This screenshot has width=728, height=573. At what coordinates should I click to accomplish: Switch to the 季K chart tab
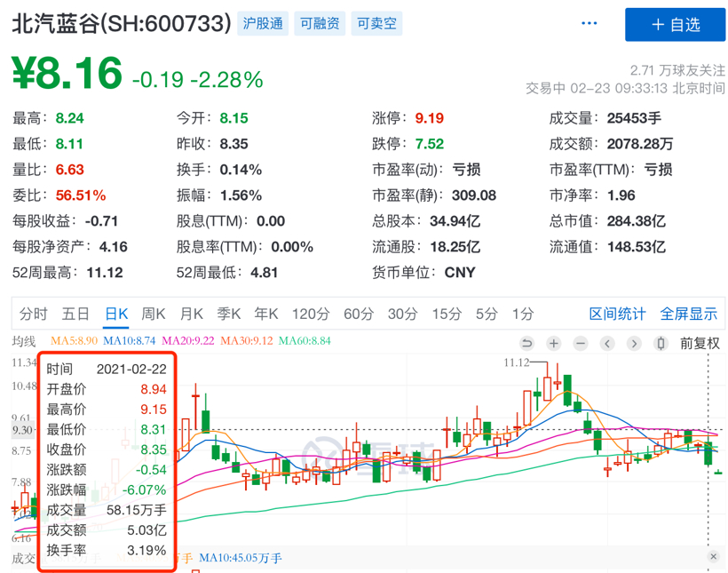(x=229, y=314)
